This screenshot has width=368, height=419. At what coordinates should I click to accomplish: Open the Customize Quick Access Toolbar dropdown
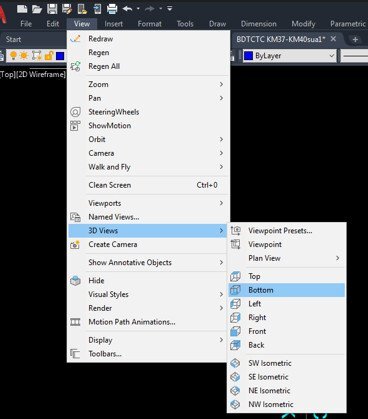(x=170, y=9)
